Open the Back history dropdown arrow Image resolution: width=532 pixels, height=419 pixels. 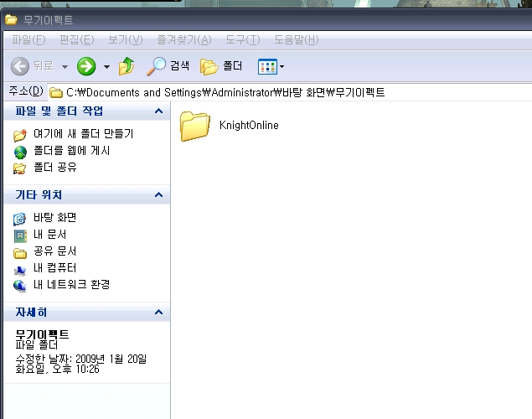65,67
